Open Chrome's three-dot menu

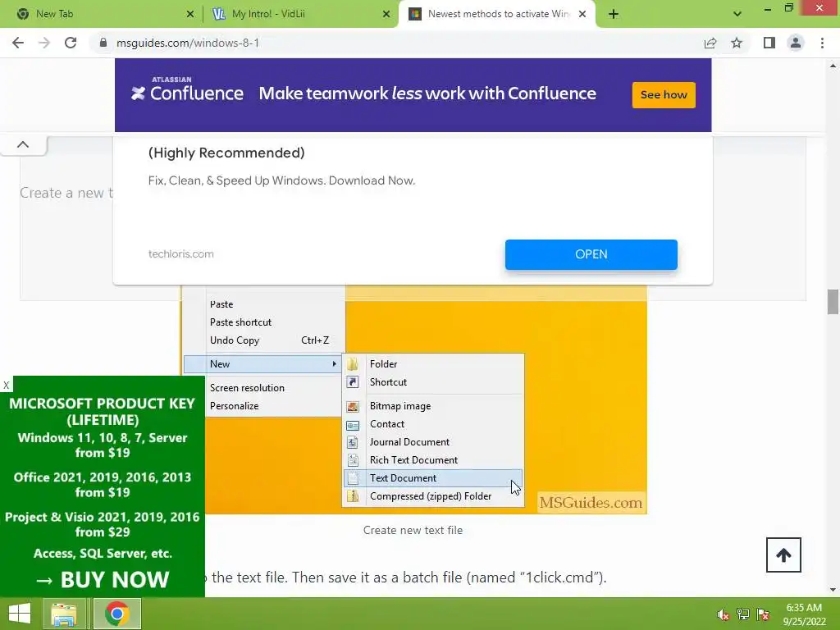tap(822, 43)
